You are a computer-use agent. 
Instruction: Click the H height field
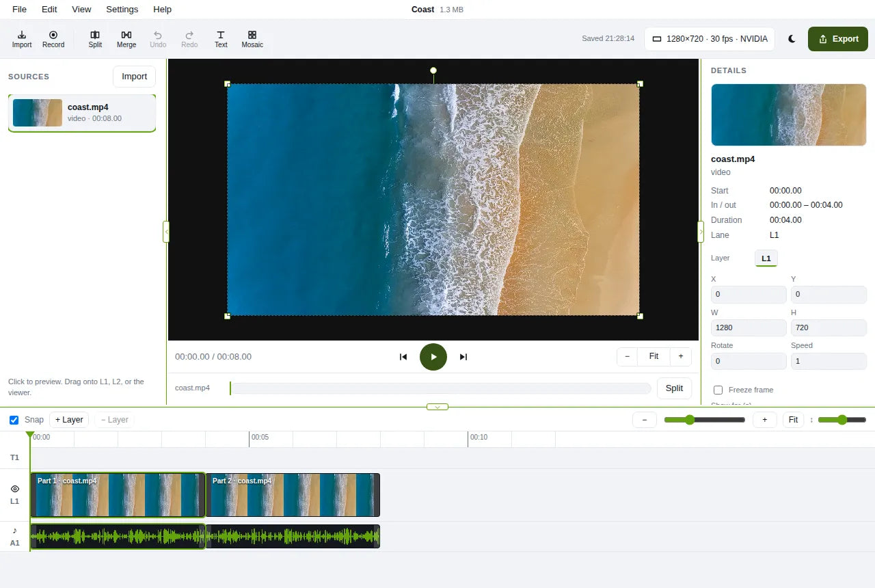point(829,328)
